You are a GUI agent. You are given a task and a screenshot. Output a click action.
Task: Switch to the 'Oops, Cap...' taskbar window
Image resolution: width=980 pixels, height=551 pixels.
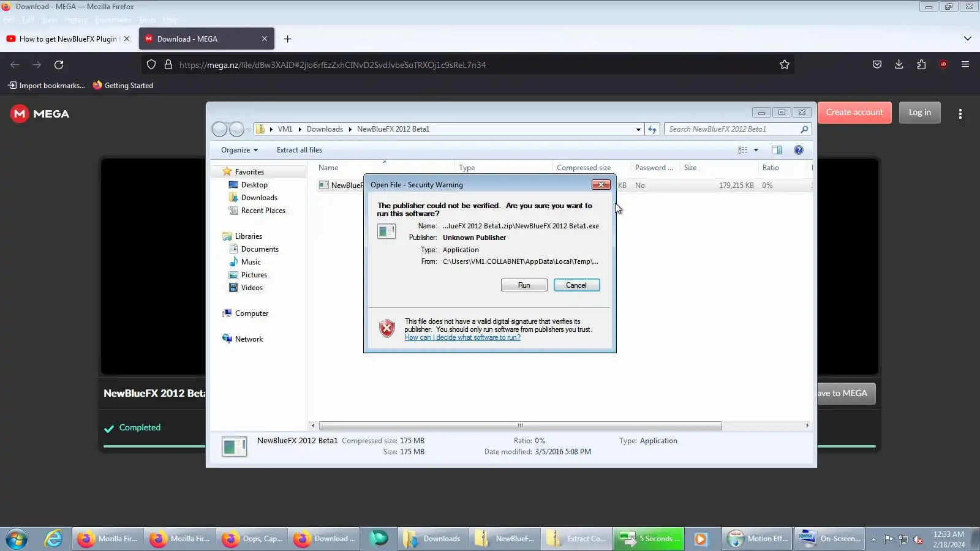tap(252, 539)
